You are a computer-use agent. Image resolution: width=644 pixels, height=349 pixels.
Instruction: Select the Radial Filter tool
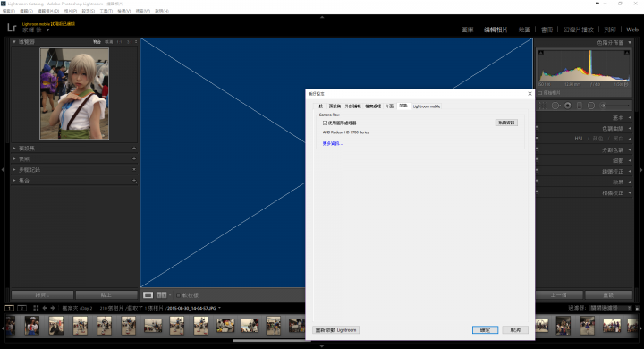pyautogui.click(x=591, y=106)
